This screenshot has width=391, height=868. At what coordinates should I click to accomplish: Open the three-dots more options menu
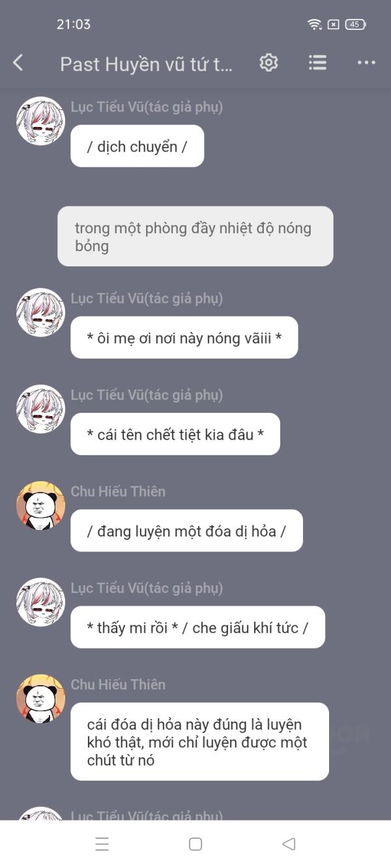coord(366,63)
